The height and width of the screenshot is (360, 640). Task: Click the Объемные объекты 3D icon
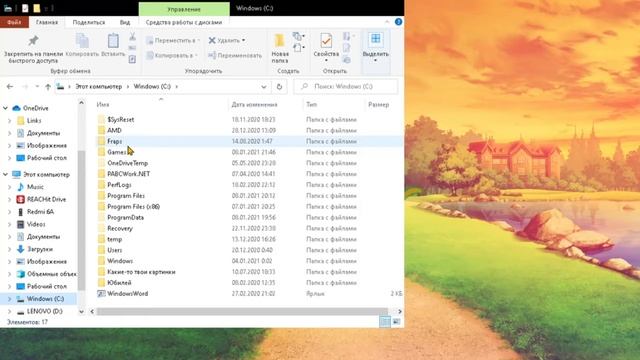click(20, 274)
